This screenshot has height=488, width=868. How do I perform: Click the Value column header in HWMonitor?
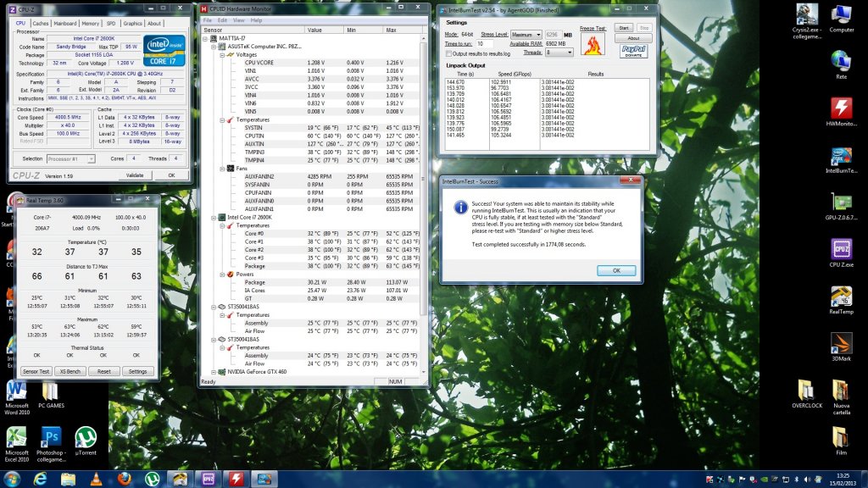[325, 30]
